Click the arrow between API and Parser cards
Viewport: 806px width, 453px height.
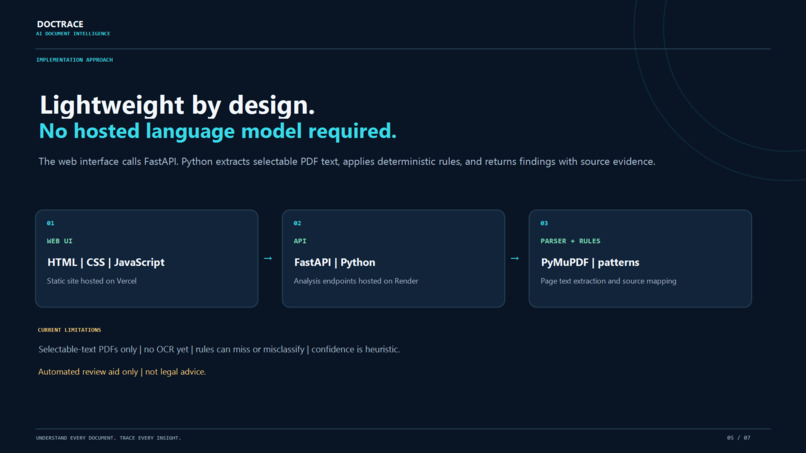[515, 258]
